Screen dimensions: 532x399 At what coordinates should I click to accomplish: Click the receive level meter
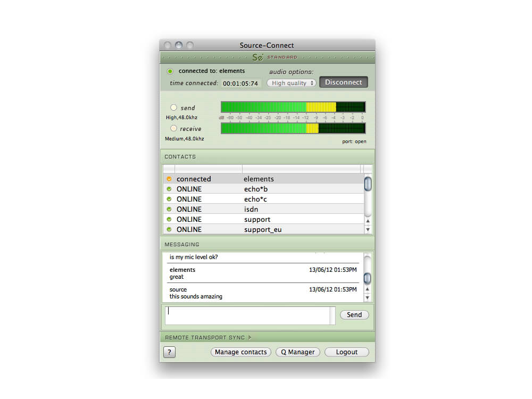[x=293, y=128]
